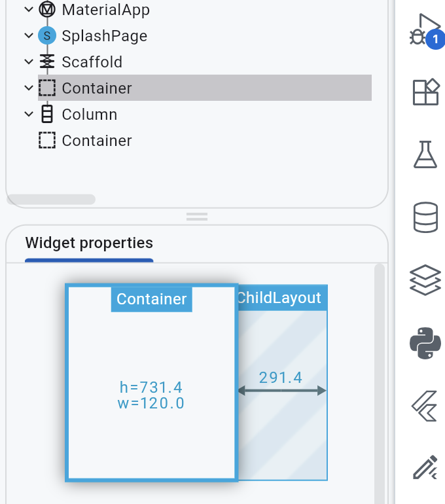The image size is (445, 504).
Task: Collapse the Scaffold node chevron
Action: (x=29, y=62)
